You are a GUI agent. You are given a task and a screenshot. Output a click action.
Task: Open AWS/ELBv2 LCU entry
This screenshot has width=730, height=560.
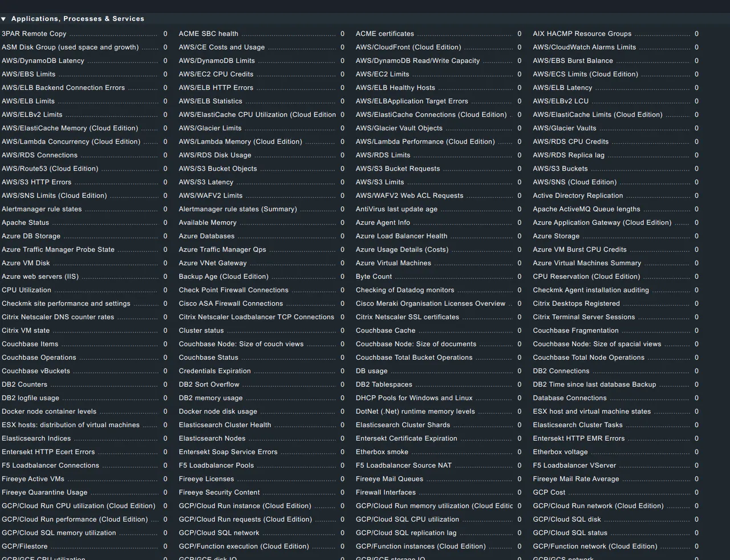pyautogui.click(x=561, y=101)
